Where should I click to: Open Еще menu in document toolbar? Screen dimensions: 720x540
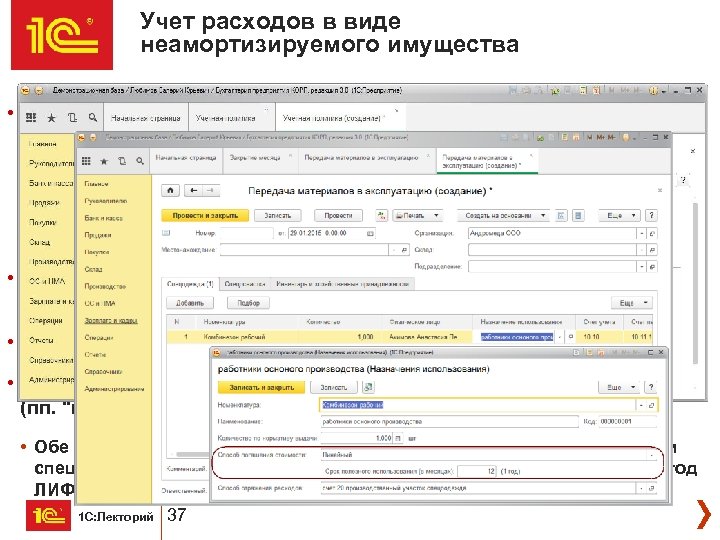pos(619,215)
